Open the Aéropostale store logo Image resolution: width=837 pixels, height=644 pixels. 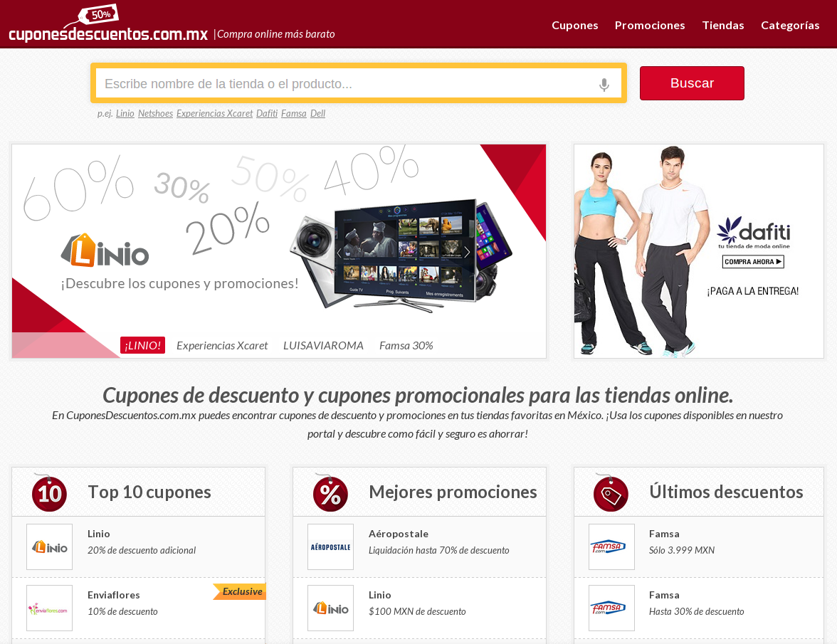pyautogui.click(x=330, y=547)
